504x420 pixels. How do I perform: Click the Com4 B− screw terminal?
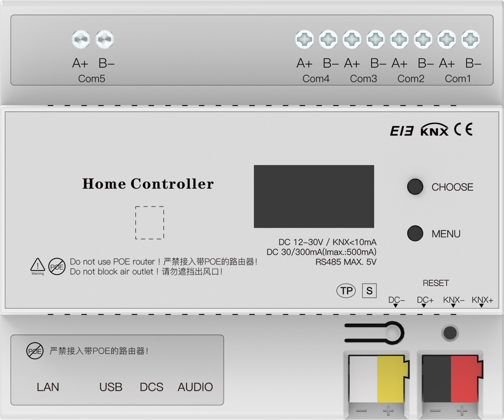pyautogui.click(x=328, y=39)
